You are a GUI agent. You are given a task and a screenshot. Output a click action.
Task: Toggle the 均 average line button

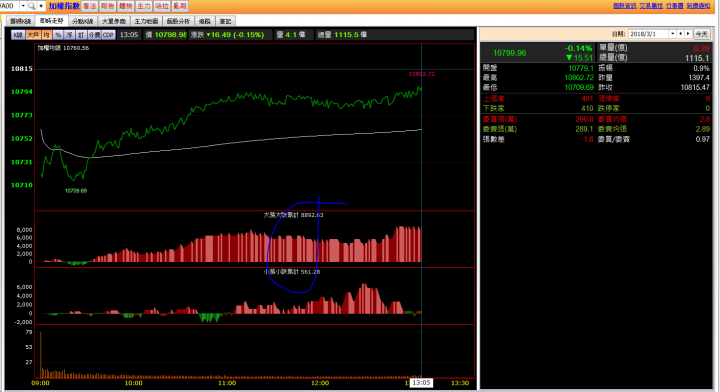(x=46, y=35)
